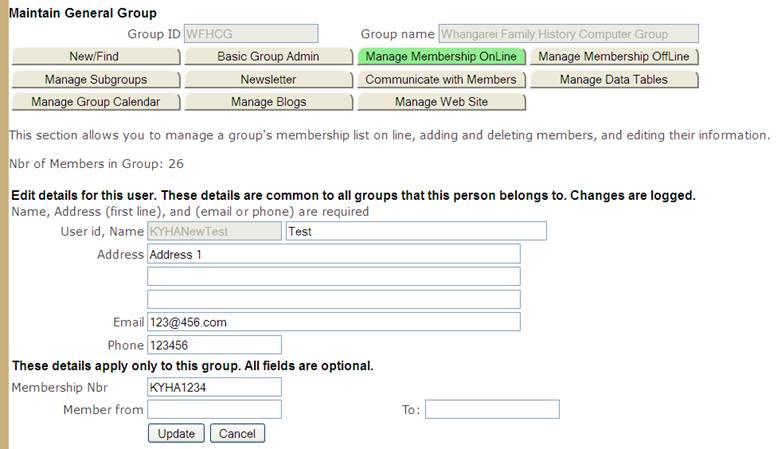Switch to Basic Group Admin tab
The width and height of the screenshot is (781, 449).
[268, 56]
